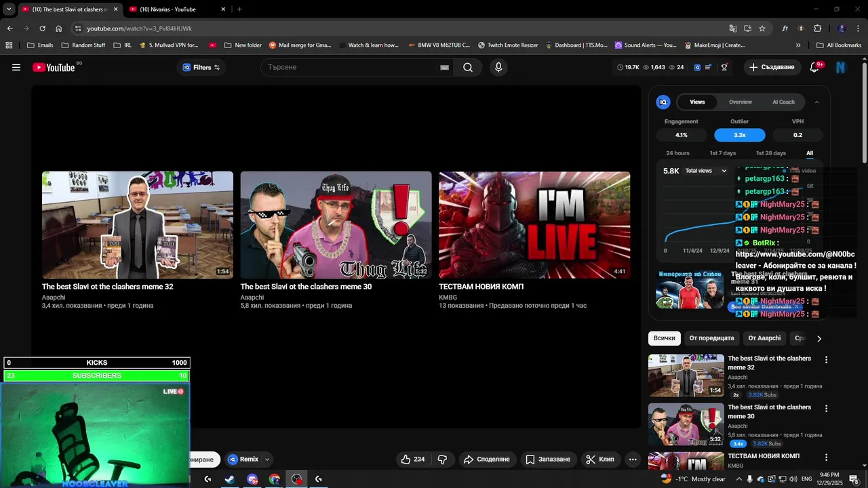This screenshot has height=488, width=868.
Task: Open end-screen thumbnail 'Slavi ot the clashers meme 32'
Action: point(138,225)
